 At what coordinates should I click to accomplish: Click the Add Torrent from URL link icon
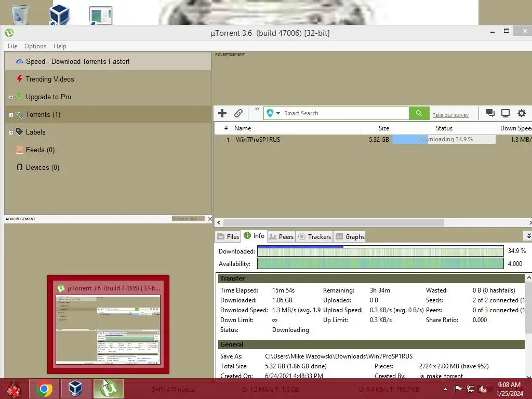(238, 113)
